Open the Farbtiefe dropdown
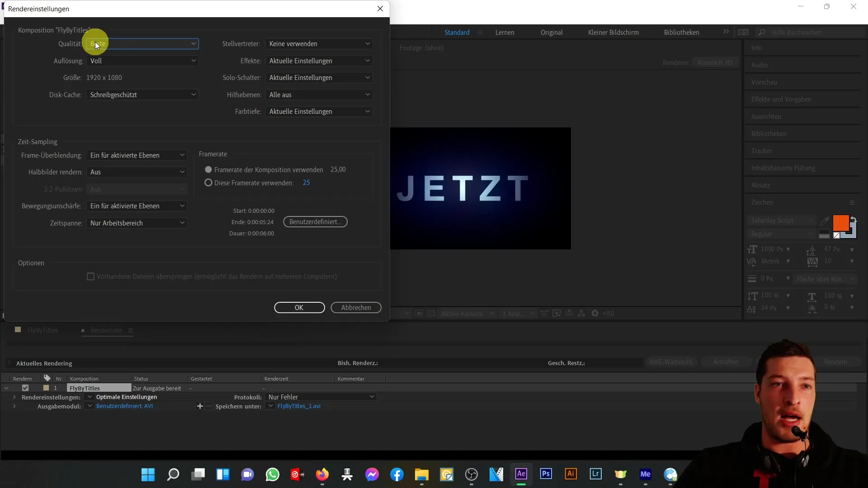Screen dimensions: 868x488 point(319,112)
